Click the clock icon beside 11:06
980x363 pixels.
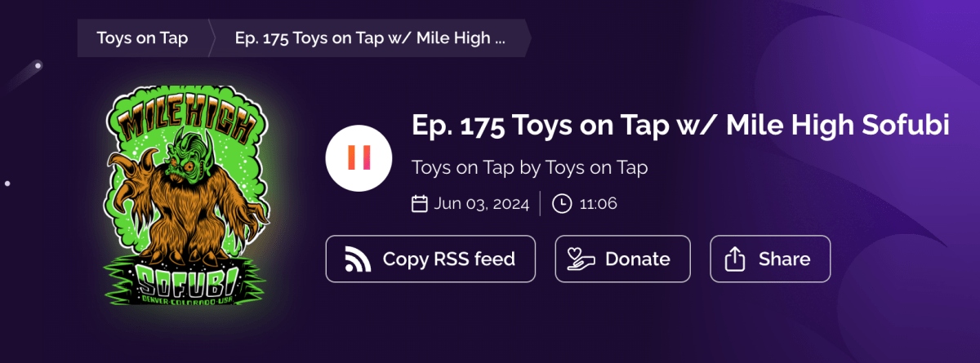[x=562, y=203]
